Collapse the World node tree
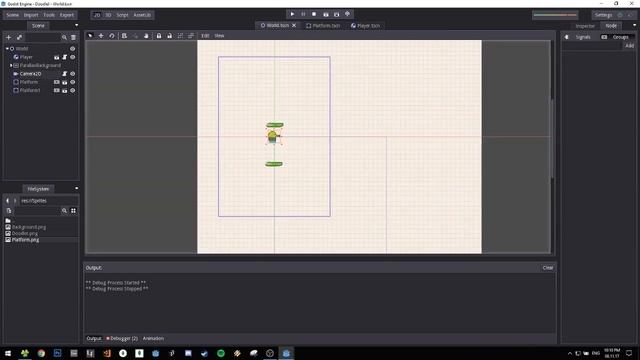 tap(7, 49)
